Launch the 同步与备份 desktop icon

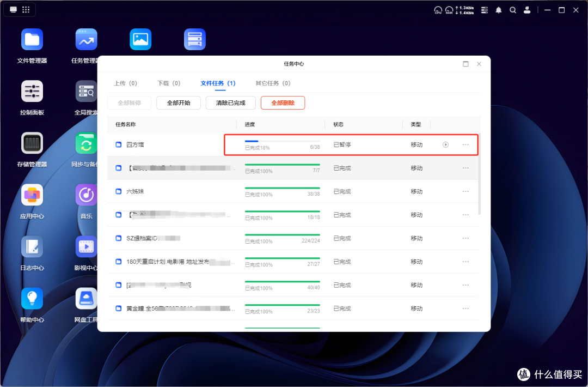[86, 143]
